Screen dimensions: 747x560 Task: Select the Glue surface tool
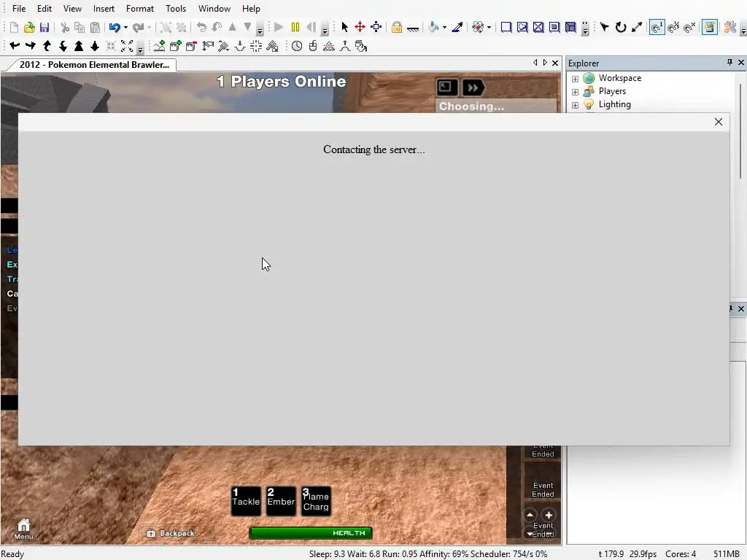click(x=522, y=27)
